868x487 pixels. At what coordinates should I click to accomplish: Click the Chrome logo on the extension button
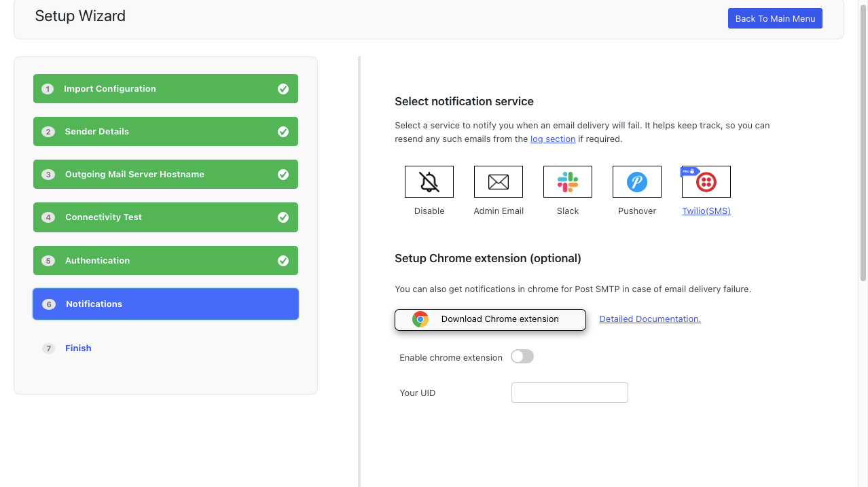tap(419, 319)
